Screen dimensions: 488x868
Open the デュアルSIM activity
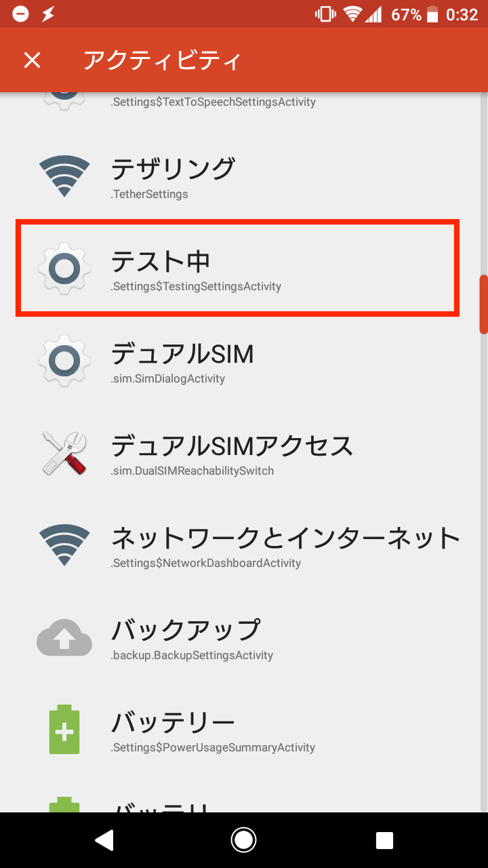[244, 361]
